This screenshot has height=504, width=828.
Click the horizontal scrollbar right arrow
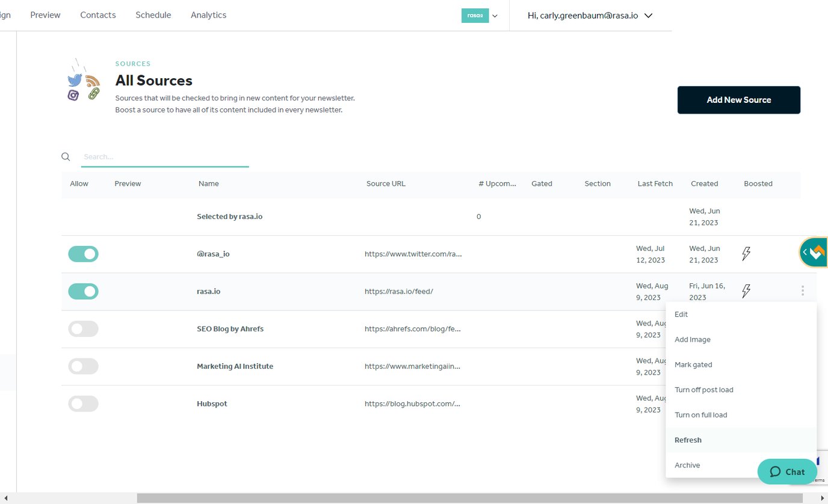[x=822, y=499]
